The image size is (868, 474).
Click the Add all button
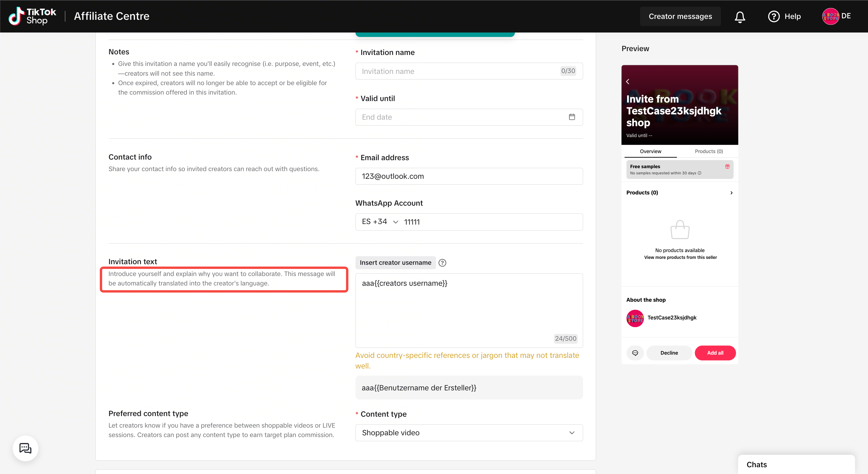click(x=715, y=353)
